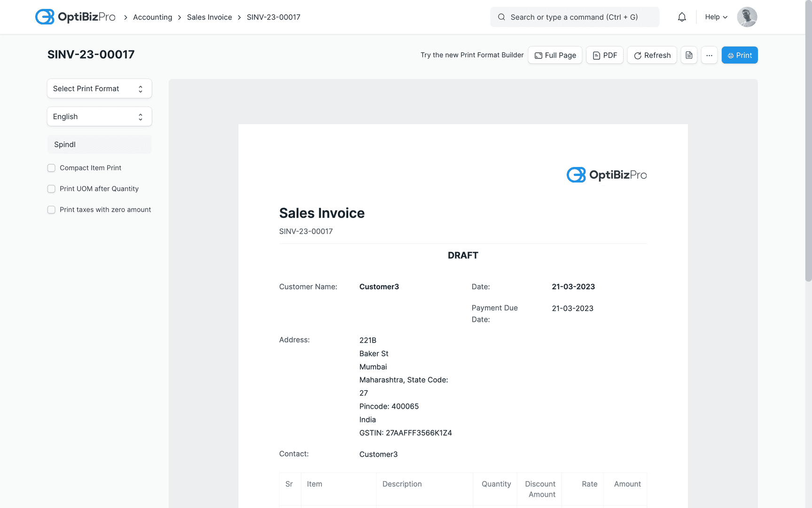Switch to Full Page view
812x508 pixels.
554,55
